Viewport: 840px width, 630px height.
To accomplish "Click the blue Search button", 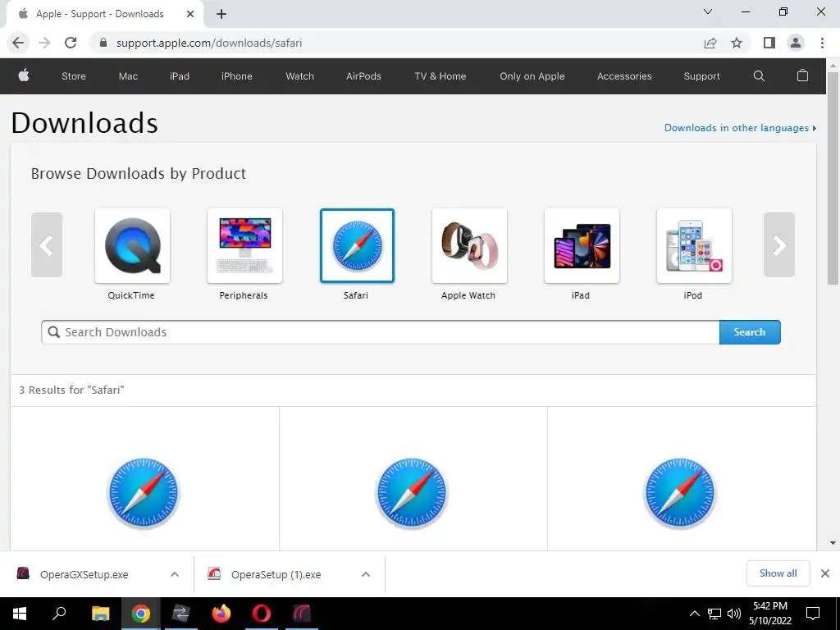I will tap(750, 332).
